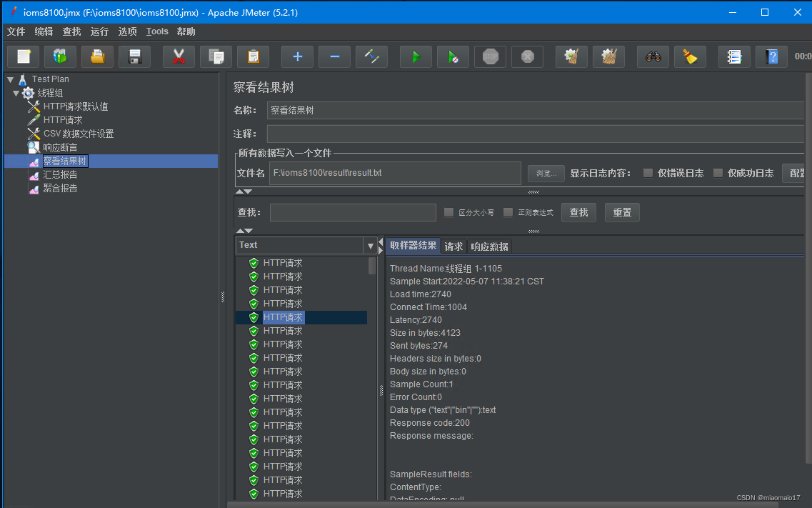Click collapse arrows beside result tabs
The width and height of the screenshot is (812, 508).
point(381,246)
